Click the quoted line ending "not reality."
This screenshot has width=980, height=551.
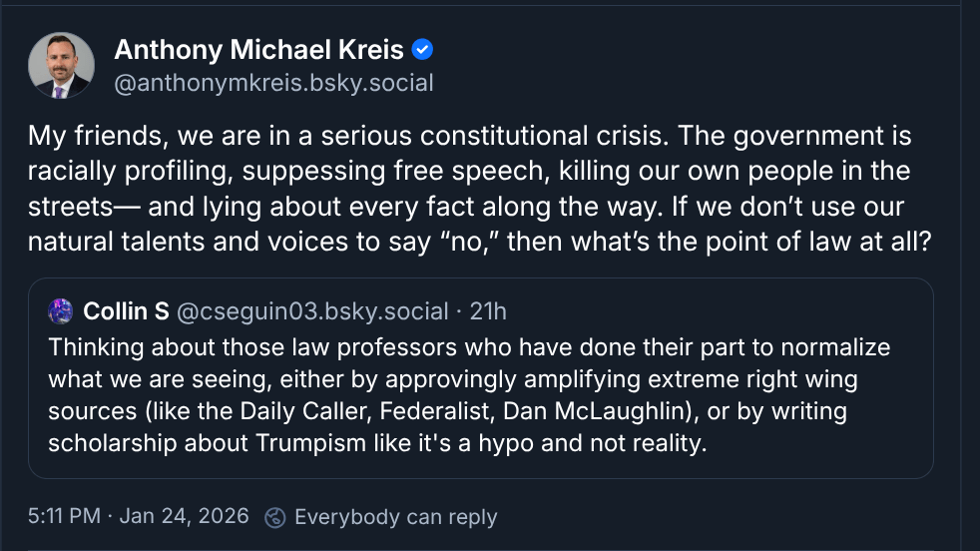[377, 443]
